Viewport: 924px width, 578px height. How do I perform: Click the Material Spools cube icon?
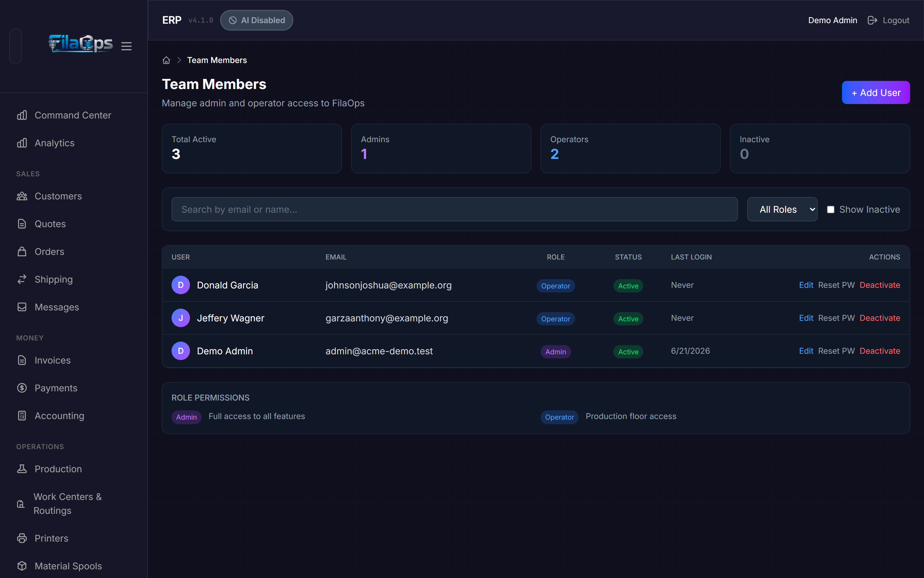(22, 566)
